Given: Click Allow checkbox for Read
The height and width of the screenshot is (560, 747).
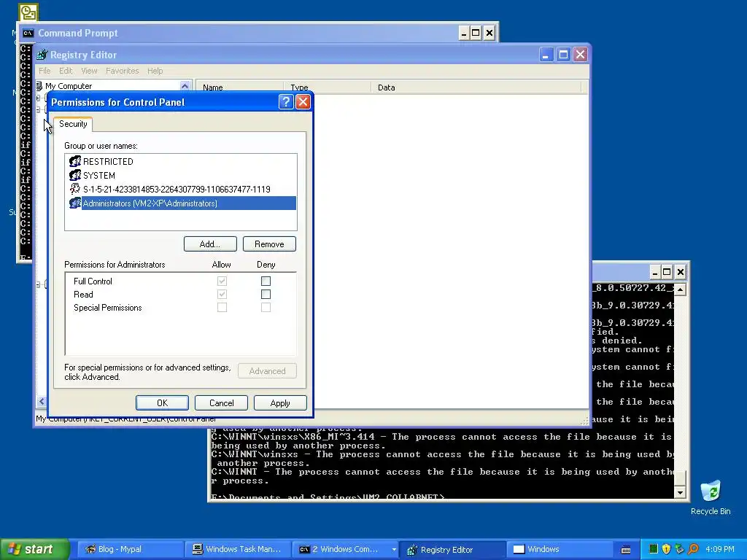Looking at the screenshot, I should pyautogui.click(x=222, y=295).
